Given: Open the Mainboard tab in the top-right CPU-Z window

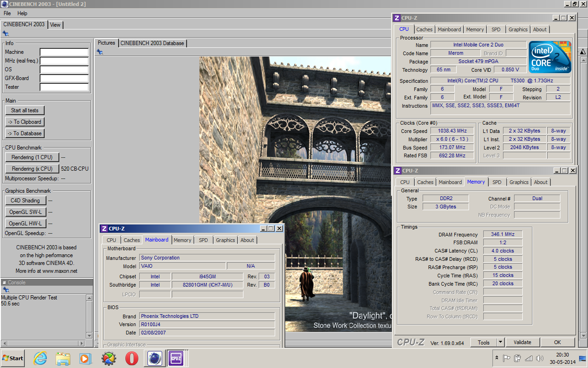Looking at the screenshot, I should (449, 29).
